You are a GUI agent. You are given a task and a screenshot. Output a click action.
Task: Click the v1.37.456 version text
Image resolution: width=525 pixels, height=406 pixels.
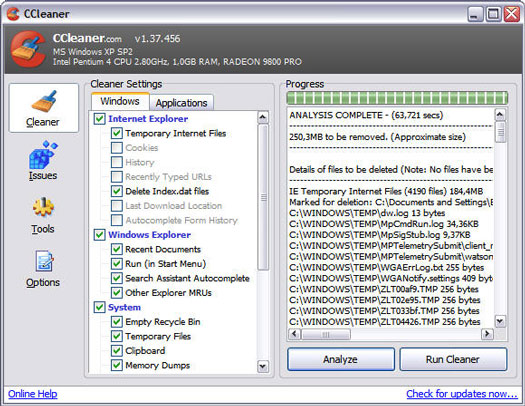(x=157, y=39)
